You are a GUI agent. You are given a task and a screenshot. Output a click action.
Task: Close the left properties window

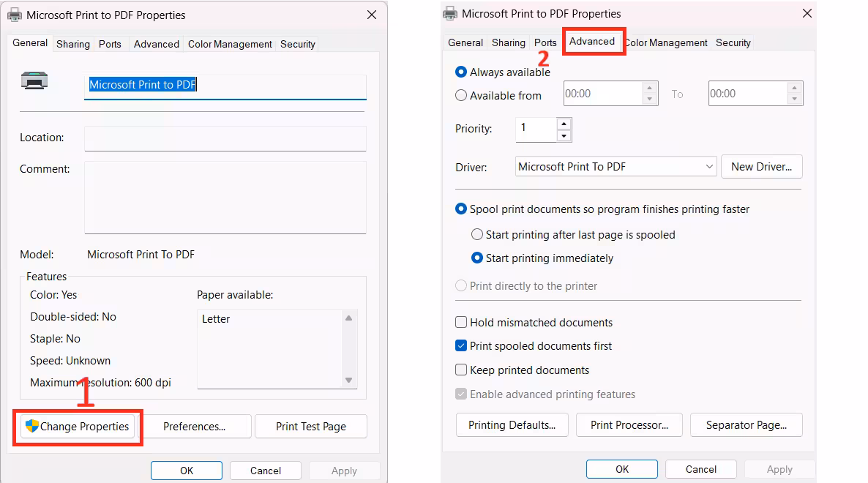click(372, 15)
